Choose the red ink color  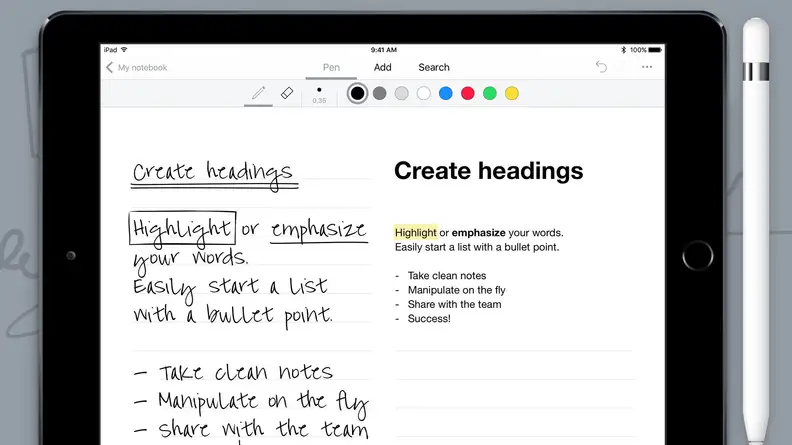pyautogui.click(x=468, y=93)
